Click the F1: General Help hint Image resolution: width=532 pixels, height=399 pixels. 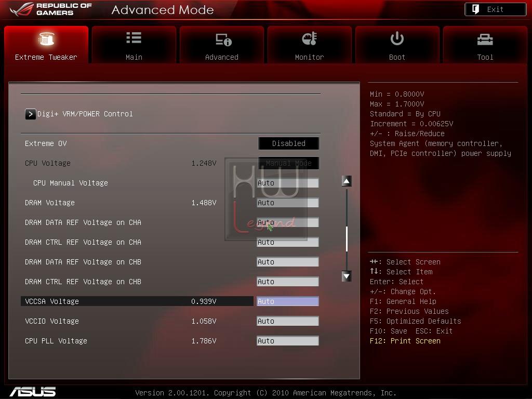tap(403, 301)
